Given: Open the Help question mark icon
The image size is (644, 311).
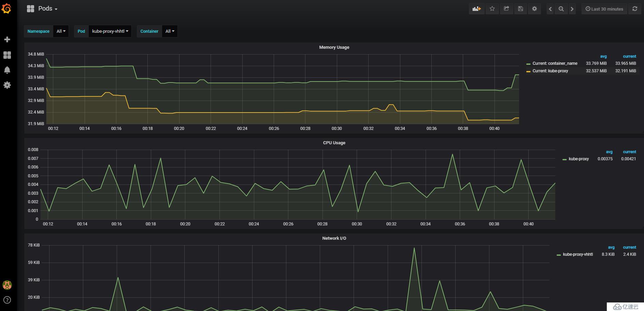Looking at the screenshot, I should [x=7, y=300].
